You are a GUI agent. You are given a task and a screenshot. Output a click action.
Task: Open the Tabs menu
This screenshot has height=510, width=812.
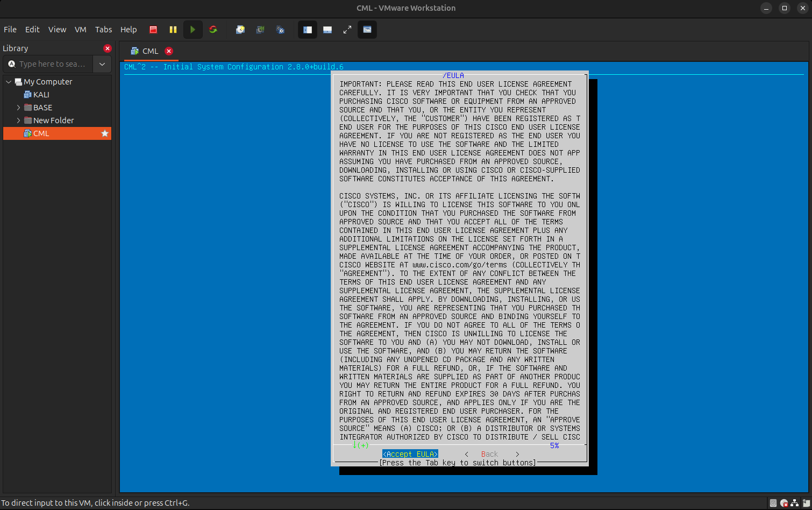(x=103, y=30)
